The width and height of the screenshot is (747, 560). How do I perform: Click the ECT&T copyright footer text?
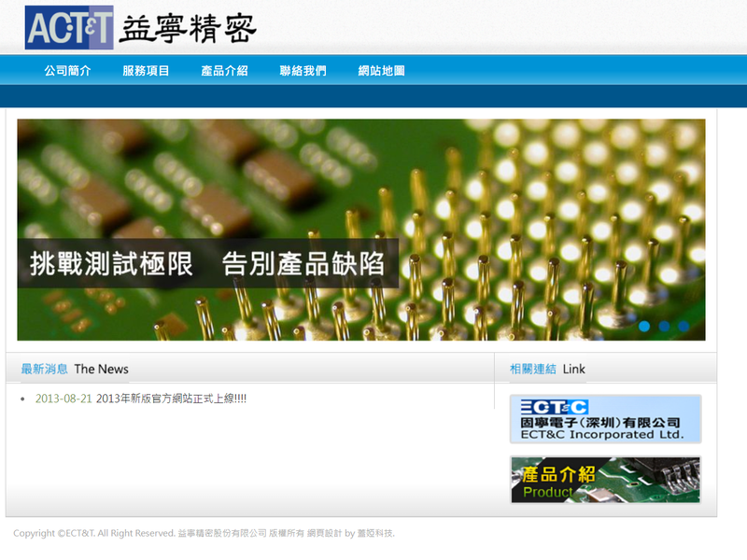tap(93, 533)
